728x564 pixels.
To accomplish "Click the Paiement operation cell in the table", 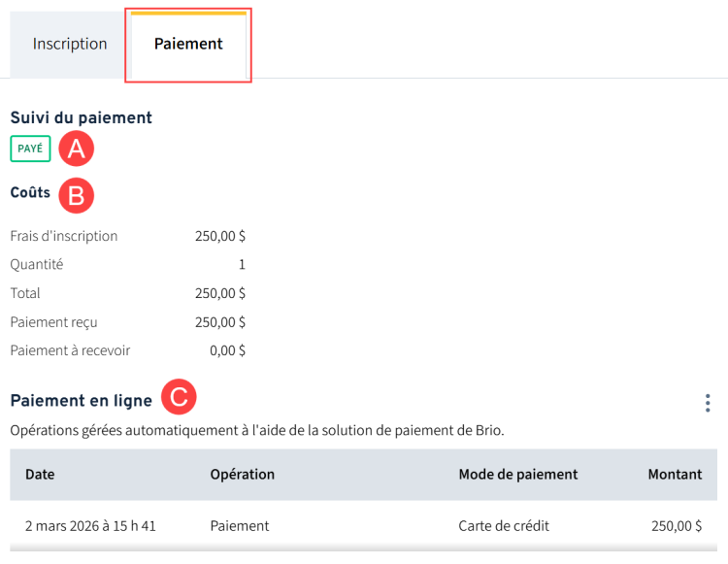I will [x=239, y=526].
